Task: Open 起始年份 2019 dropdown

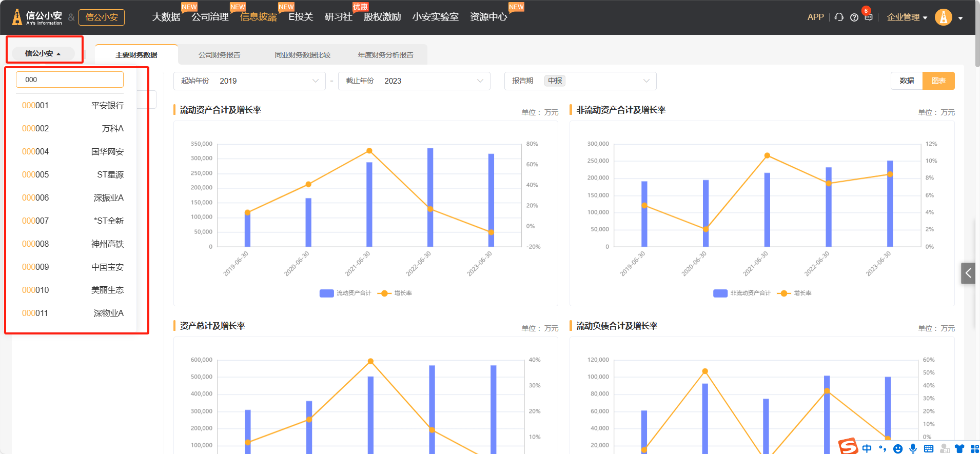Action: [249, 81]
